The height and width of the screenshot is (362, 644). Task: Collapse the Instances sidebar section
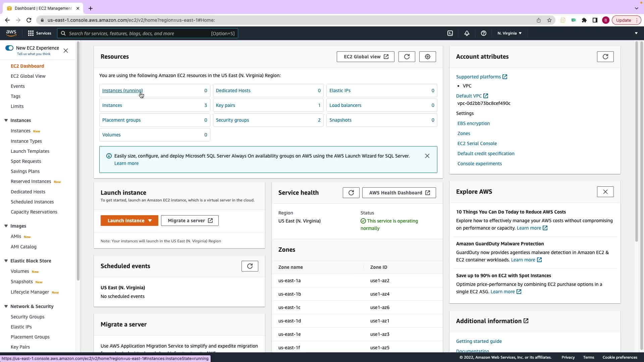click(x=6, y=120)
